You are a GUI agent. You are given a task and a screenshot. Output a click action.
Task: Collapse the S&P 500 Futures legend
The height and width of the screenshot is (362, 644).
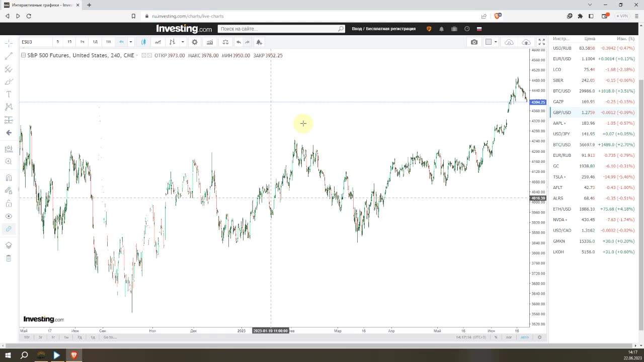point(23,55)
